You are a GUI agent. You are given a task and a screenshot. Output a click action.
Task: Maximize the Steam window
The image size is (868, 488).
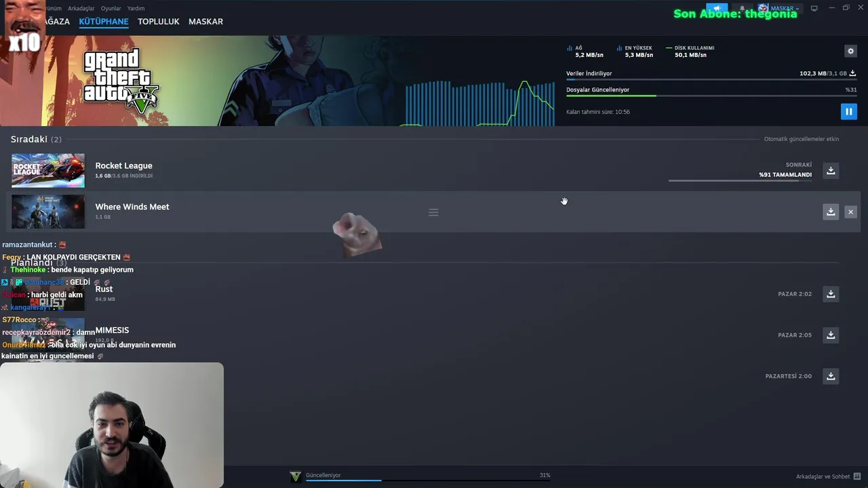click(846, 8)
